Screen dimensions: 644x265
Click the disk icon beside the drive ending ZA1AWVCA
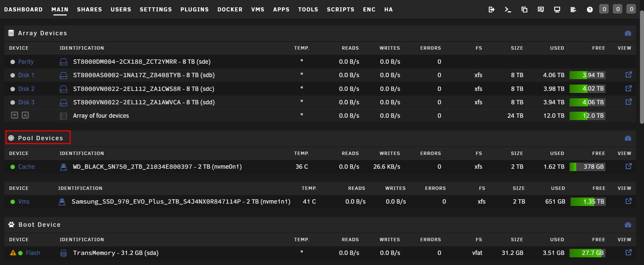(63, 102)
